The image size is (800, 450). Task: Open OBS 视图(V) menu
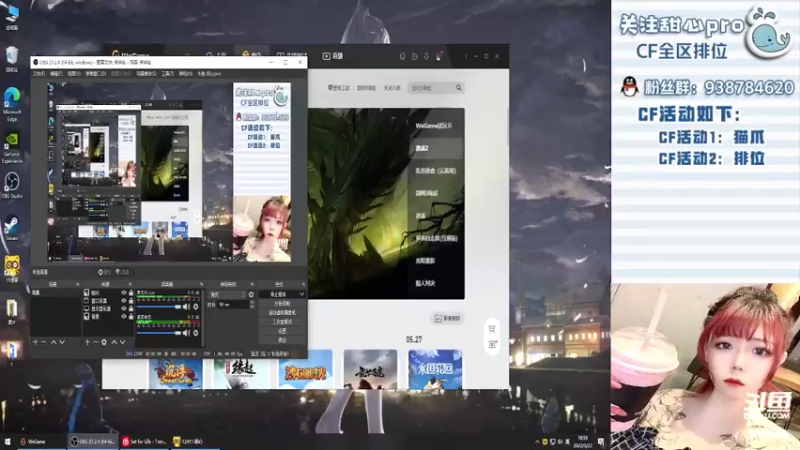click(74, 74)
